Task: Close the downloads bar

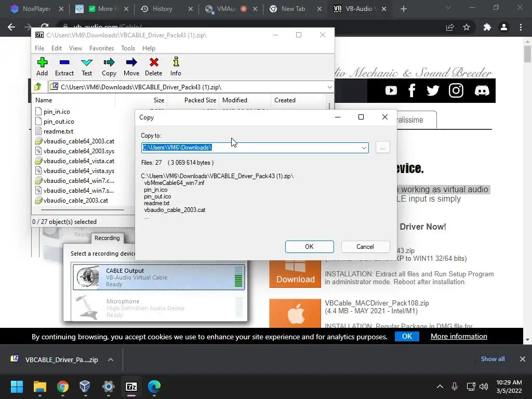Action: pyautogui.click(x=523, y=359)
